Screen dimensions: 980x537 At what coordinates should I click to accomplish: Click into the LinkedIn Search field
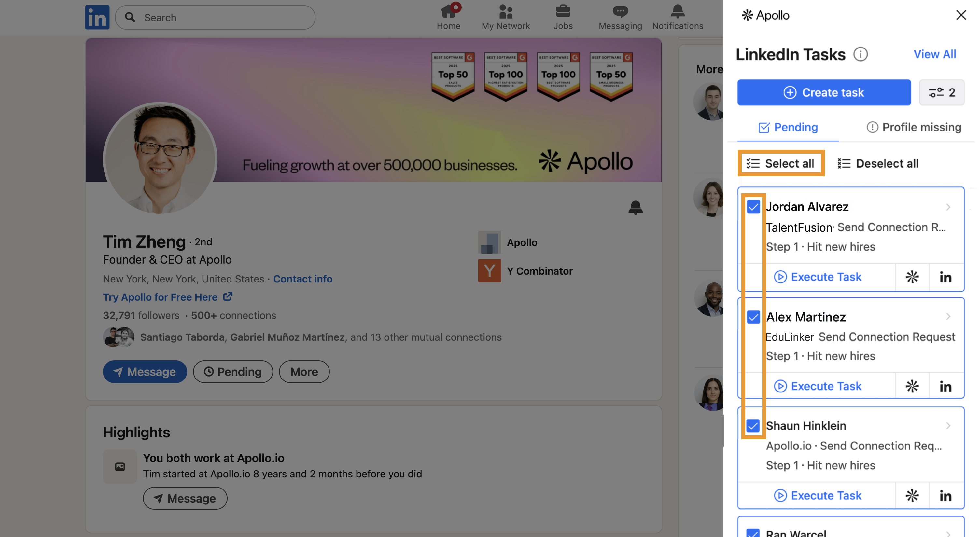pyautogui.click(x=215, y=17)
